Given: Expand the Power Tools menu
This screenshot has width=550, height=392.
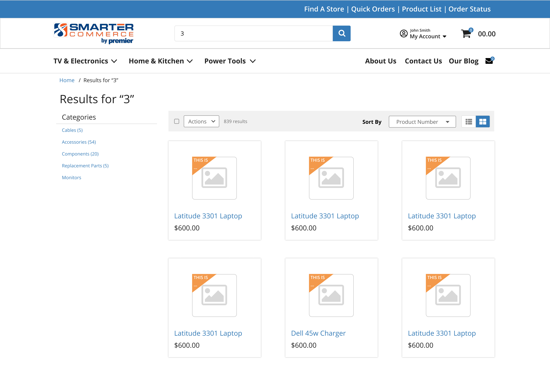Looking at the screenshot, I should coord(230,61).
